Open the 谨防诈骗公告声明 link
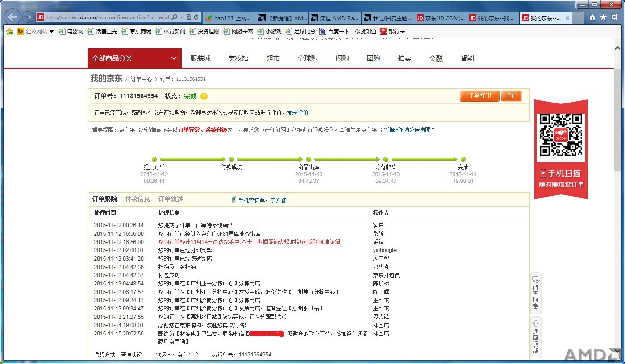625x364 pixels. pyautogui.click(x=409, y=130)
